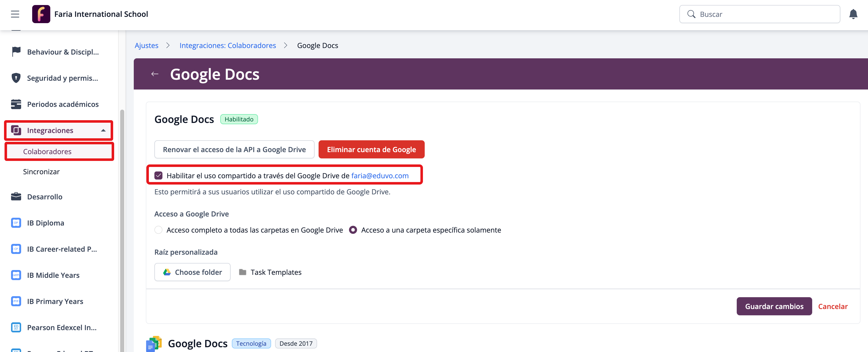The width and height of the screenshot is (868, 352).
Task: Open Behaviour & Discipline flag icon
Action: pos(16,52)
